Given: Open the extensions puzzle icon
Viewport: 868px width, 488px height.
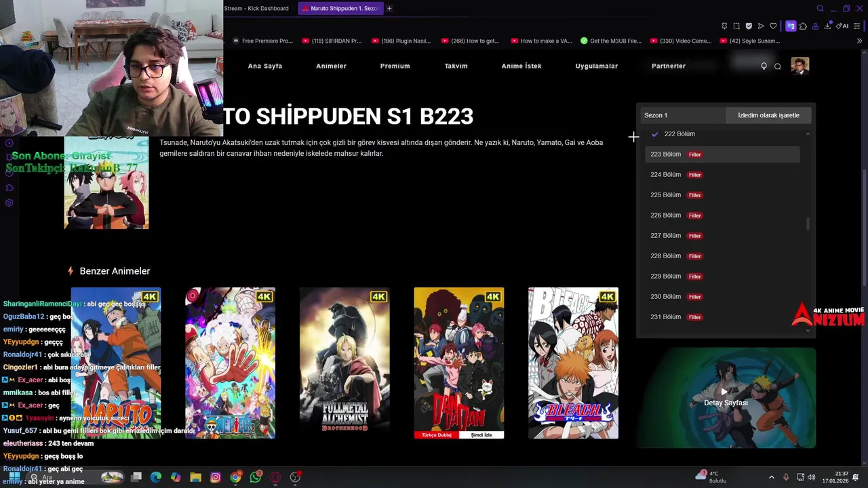Looking at the screenshot, I should point(803,26).
